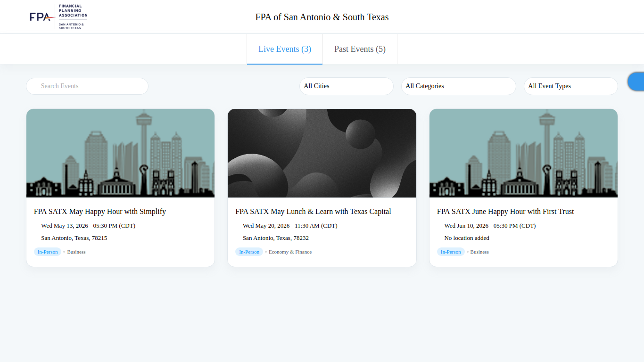This screenshot has width=644, height=362.
Task: Open the All Event Types dropdown
Action: (571, 86)
